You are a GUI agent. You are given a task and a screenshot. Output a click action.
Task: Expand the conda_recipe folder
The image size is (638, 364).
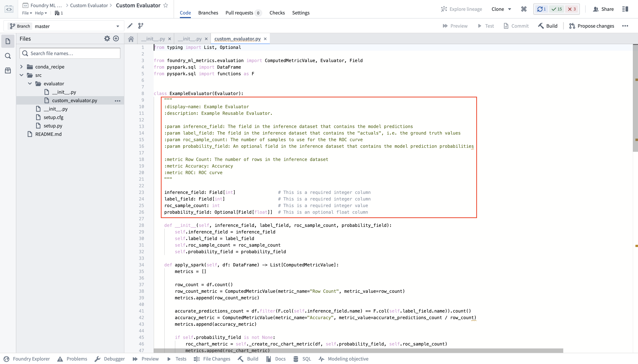tap(21, 67)
